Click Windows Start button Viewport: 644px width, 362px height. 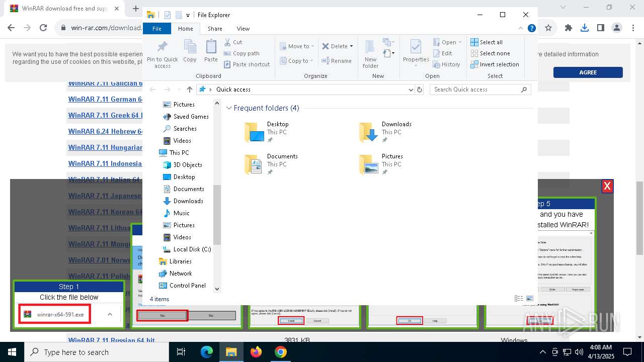click(x=12, y=352)
